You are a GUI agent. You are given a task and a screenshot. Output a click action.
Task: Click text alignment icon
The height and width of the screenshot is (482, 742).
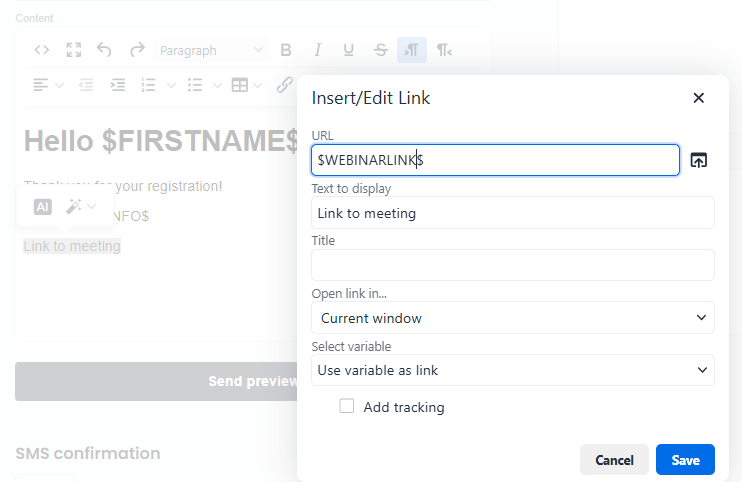tap(41, 85)
